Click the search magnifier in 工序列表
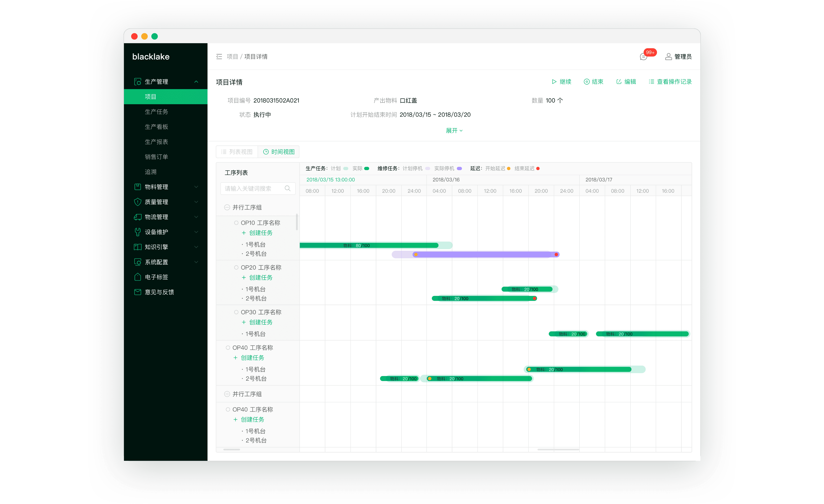 tap(287, 188)
